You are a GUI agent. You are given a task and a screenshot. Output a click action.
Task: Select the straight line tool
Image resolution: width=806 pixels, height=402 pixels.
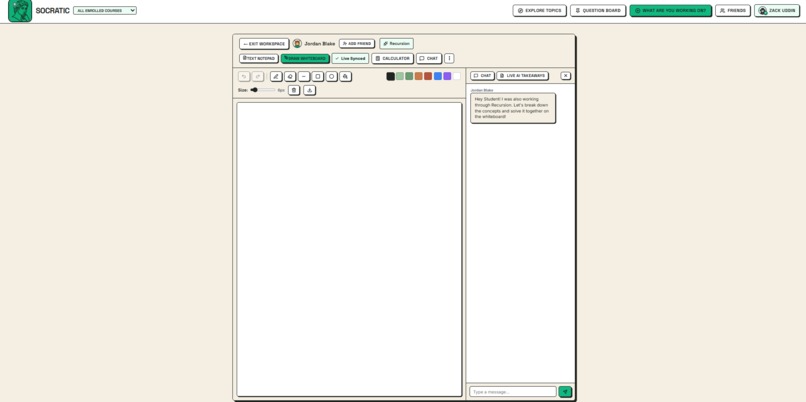click(x=304, y=77)
